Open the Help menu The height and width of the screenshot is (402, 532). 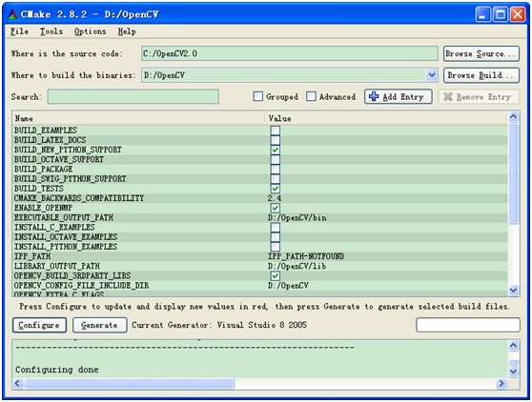127,31
